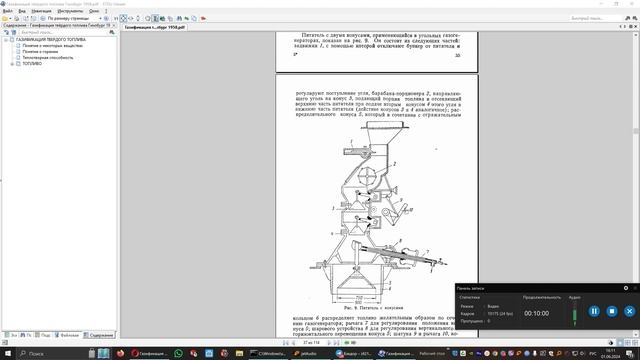Print the document using the printer icon
This screenshot has height=360, width=640.
pos(17,18)
